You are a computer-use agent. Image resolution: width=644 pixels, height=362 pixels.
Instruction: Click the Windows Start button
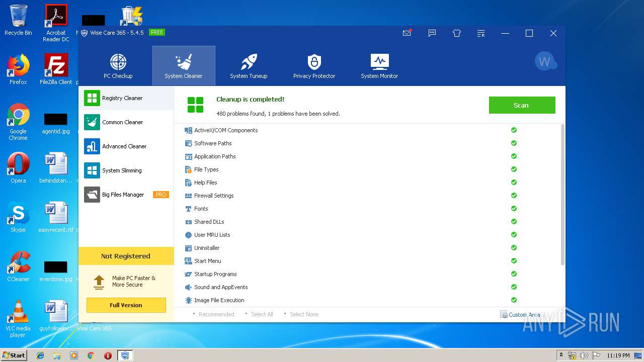tap(14, 355)
